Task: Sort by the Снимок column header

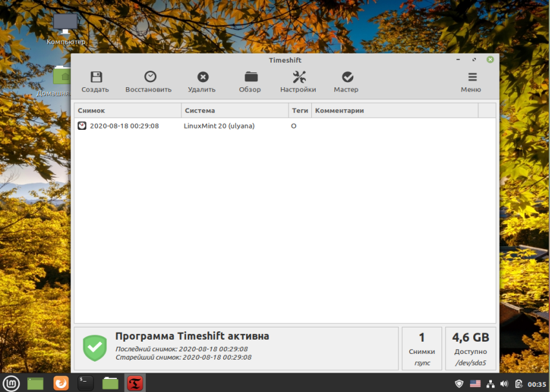Action: [128, 110]
